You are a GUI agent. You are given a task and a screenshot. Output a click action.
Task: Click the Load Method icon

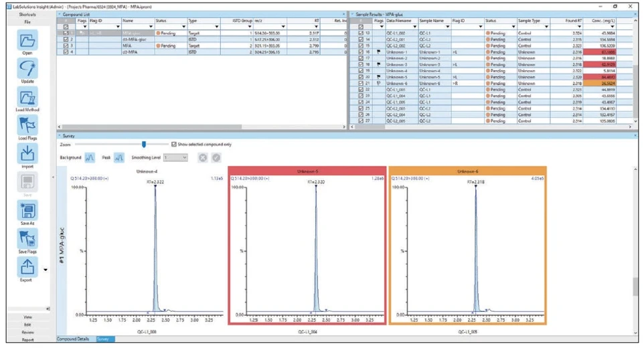click(x=27, y=96)
